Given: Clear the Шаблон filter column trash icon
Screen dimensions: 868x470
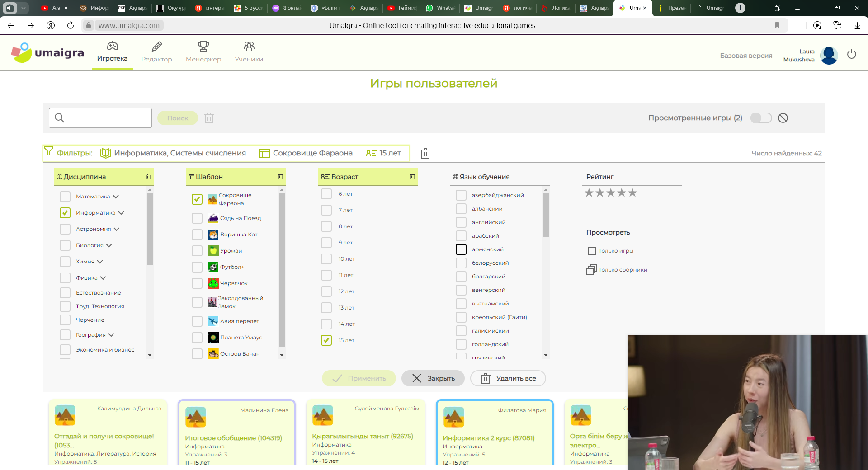Looking at the screenshot, I should [280, 176].
